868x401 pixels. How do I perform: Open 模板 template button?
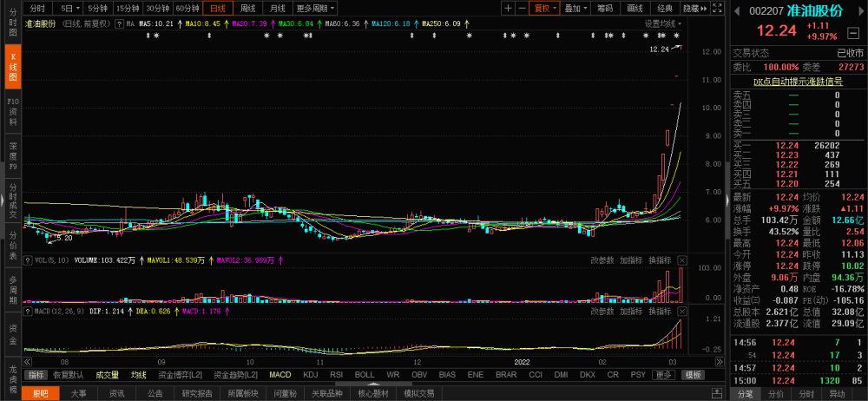click(693, 375)
